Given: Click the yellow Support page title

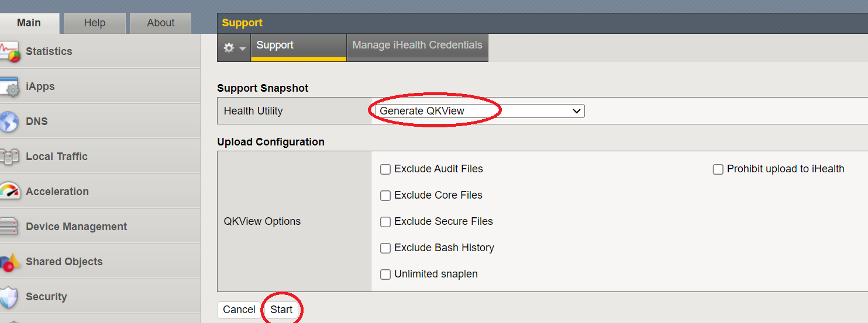Looking at the screenshot, I should pos(242,23).
